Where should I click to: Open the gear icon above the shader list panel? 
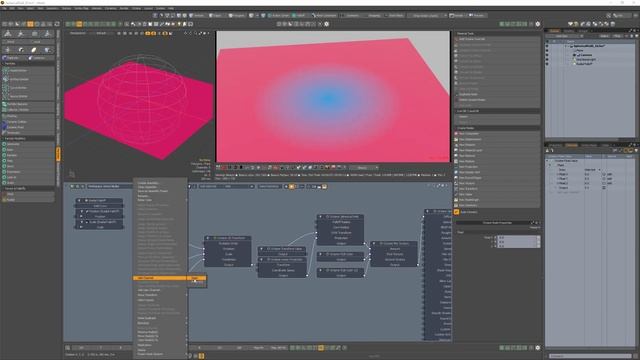(538, 24)
